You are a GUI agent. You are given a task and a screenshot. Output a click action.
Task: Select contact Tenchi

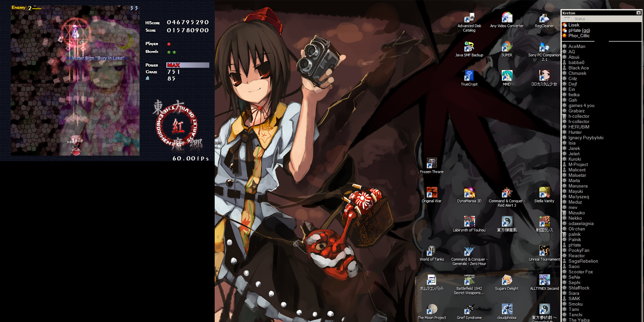[x=575, y=315]
